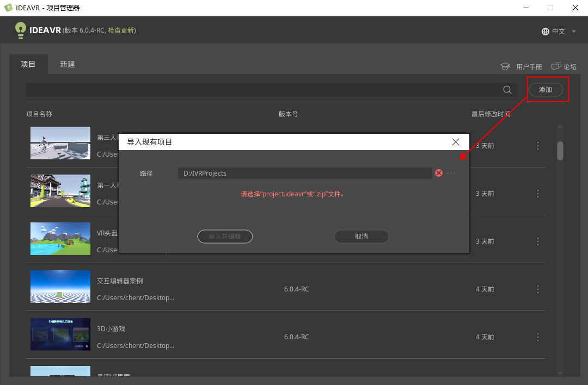Click the scrollbar up arrow
Image resolution: width=588 pixels, height=385 pixels.
click(560, 127)
